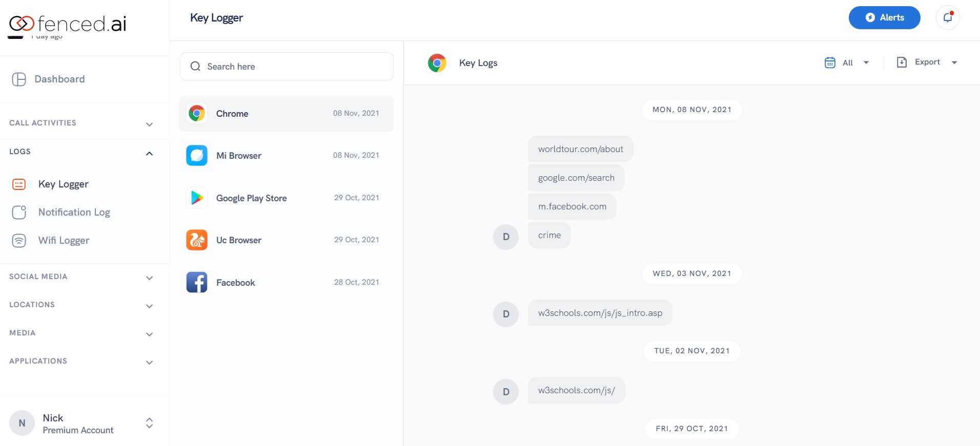This screenshot has height=446, width=980.
Task: Open the All date filter dropdown arrow
Action: [x=866, y=62]
